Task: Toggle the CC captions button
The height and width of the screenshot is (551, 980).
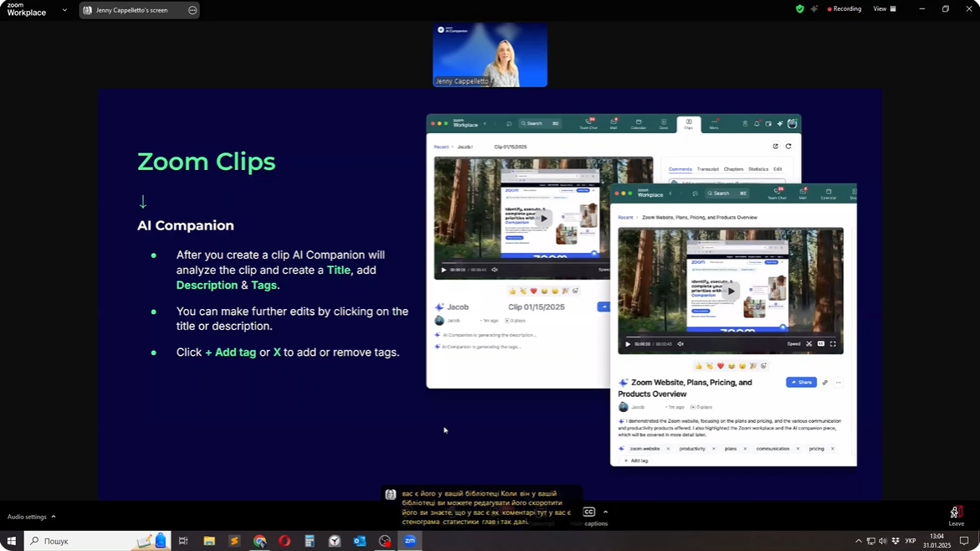Action: [588, 512]
